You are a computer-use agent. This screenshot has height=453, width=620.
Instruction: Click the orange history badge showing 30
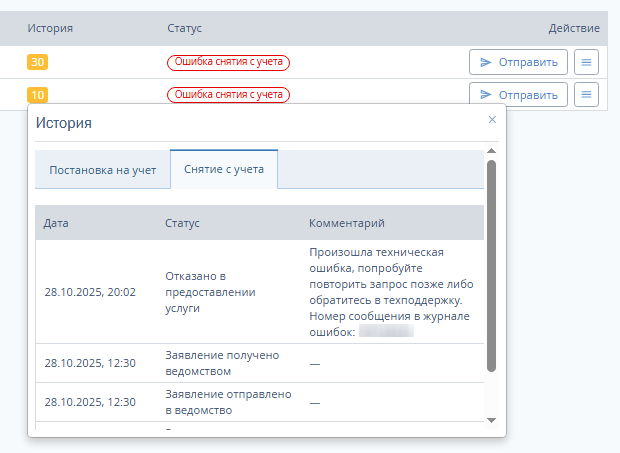pos(38,62)
